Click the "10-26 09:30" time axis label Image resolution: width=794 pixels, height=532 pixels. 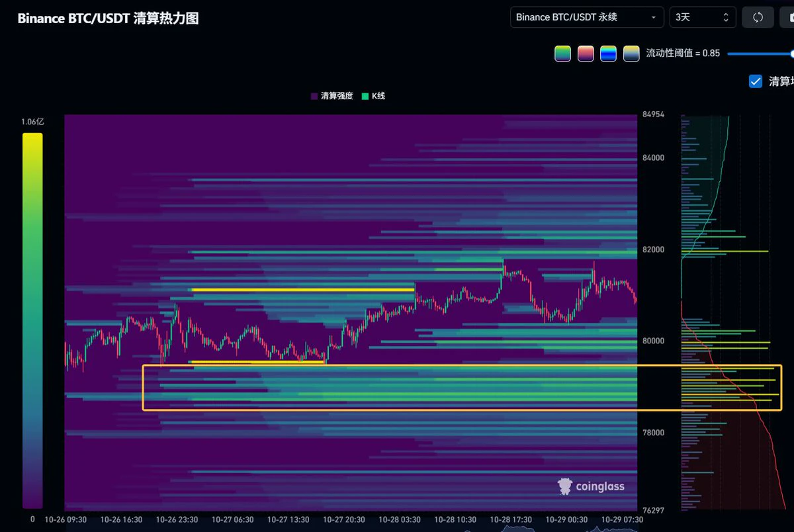coord(66,520)
